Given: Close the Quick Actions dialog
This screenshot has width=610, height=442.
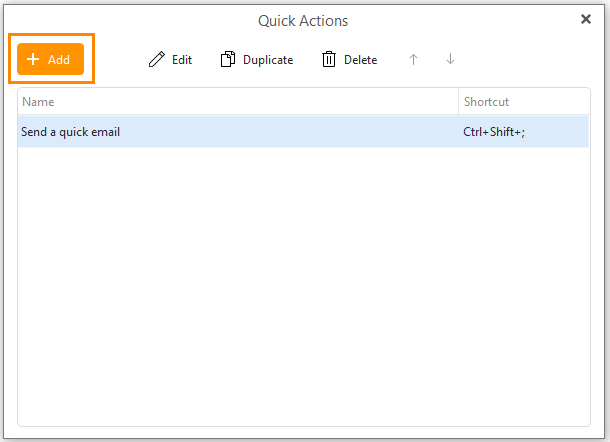Looking at the screenshot, I should point(585,19).
